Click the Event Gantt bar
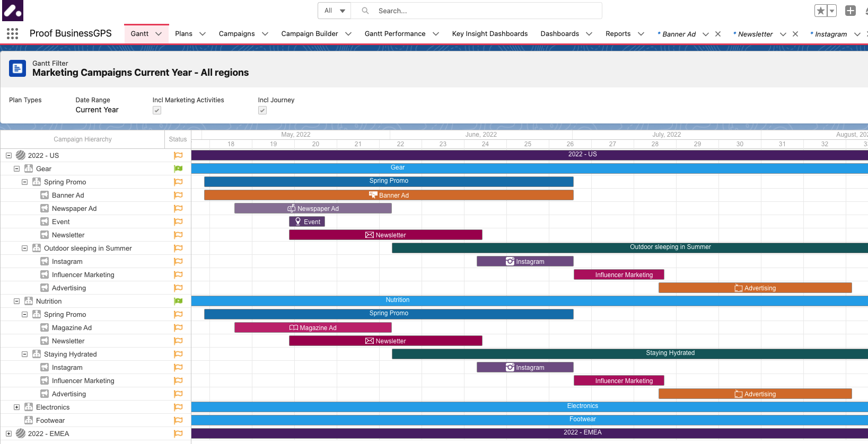 307,221
